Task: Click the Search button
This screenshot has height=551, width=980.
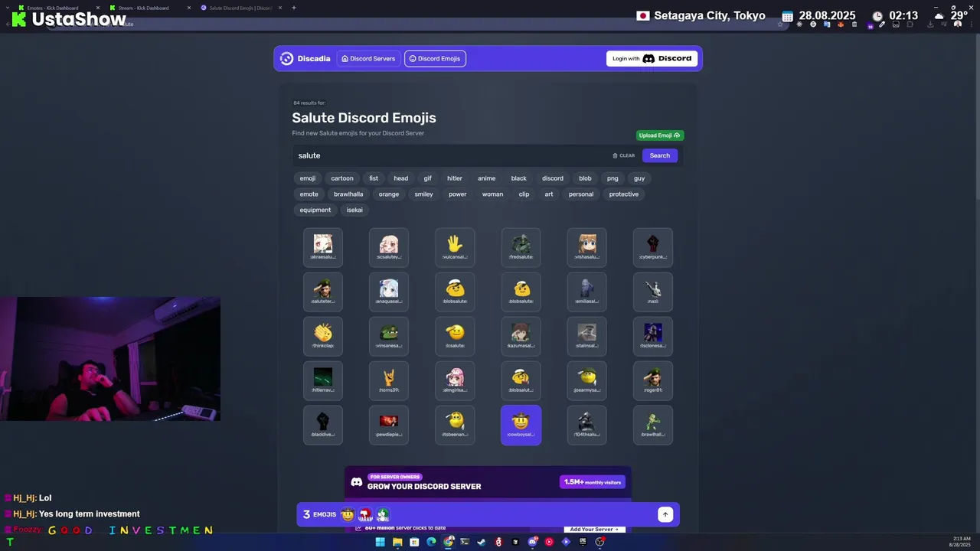Action: pos(659,155)
